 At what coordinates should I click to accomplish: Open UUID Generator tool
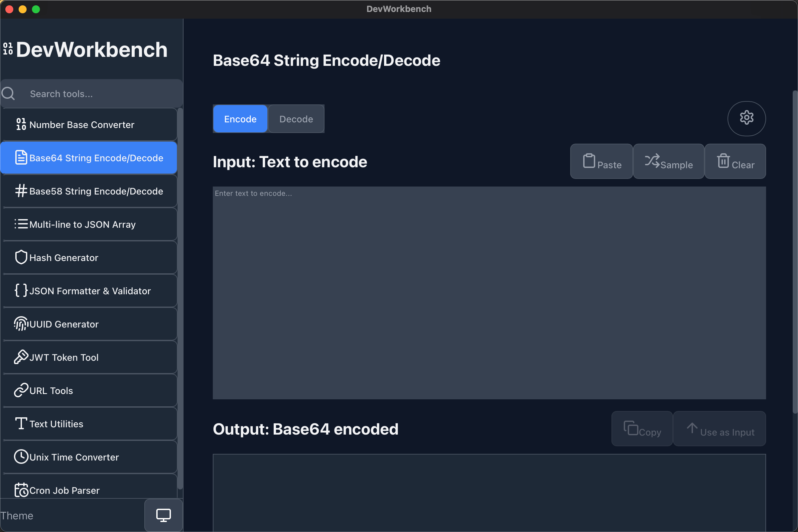[x=89, y=324]
